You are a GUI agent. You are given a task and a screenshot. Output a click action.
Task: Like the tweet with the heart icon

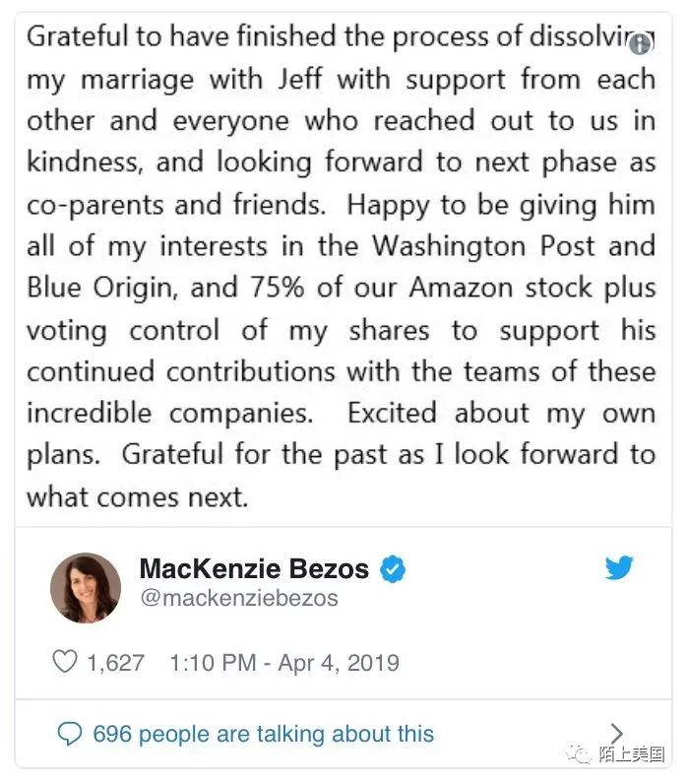point(64,662)
